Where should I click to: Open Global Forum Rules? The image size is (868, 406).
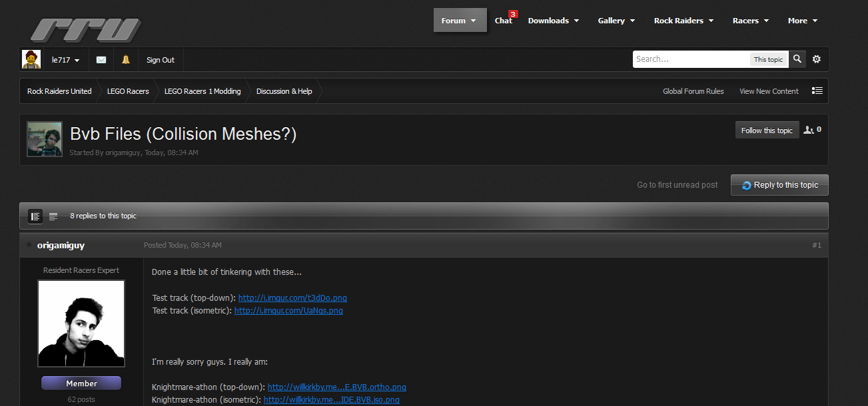(x=693, y=91)
